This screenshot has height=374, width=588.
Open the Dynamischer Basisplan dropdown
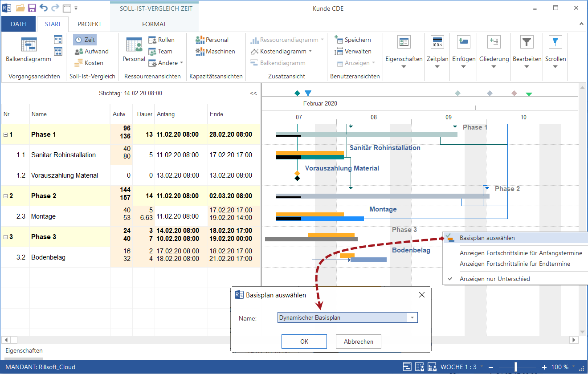pyautogui.click(x=412, y=318)
